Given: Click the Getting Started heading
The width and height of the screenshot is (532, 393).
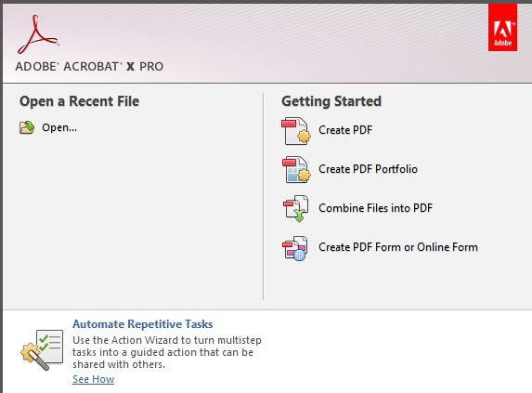Looking at the screenshot, I should point(331,101).
